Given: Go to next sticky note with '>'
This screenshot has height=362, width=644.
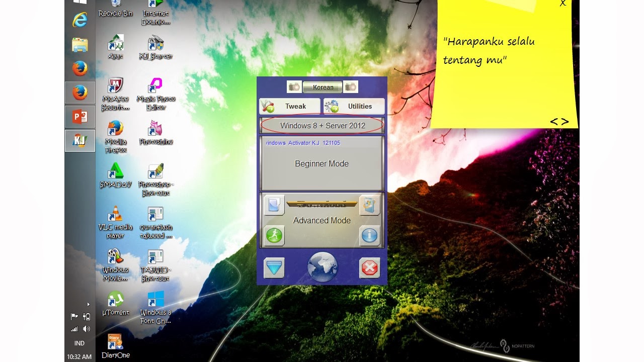Looking at the screenshot, I should [x=565, y=122].
